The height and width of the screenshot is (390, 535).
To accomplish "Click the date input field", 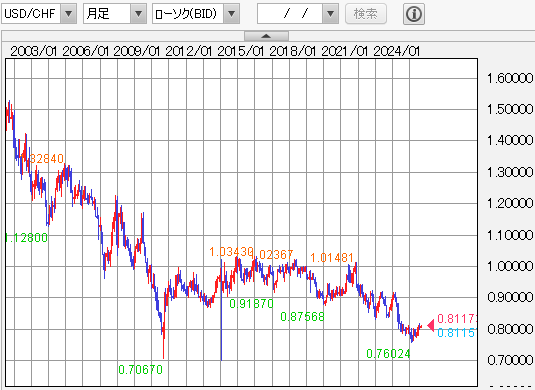I will tap(290, 14).
